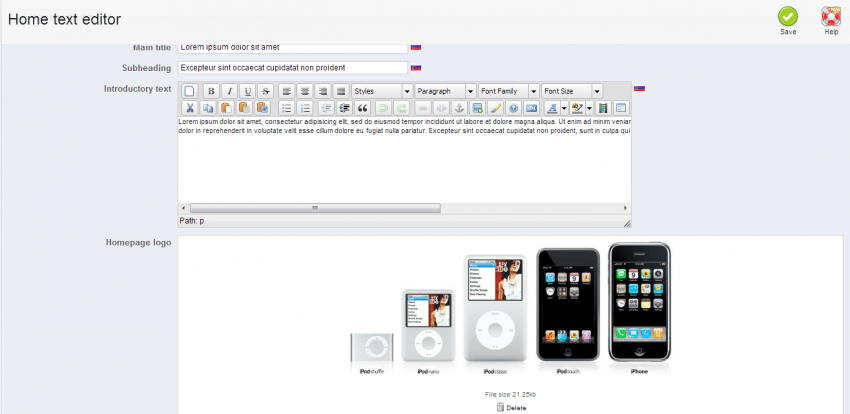
Task: Click the language flag beside Subheading
Action: tap(416, 68)
